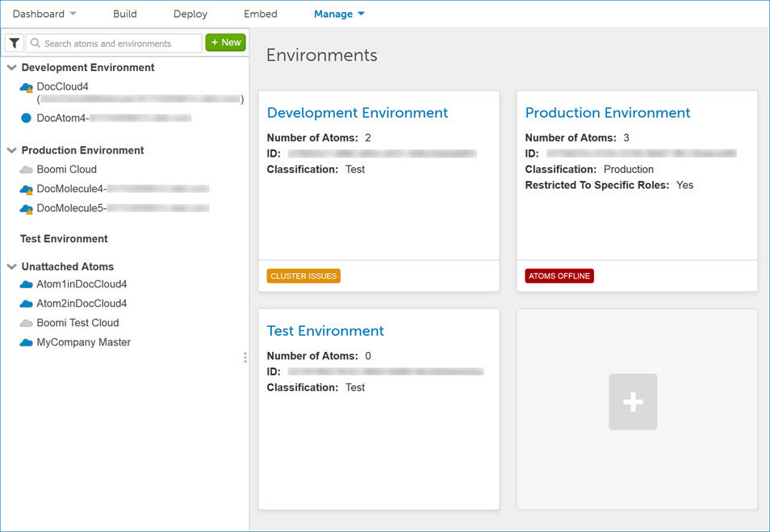
Task: Click the Boomi Test Cloud icon
Action: pyautogui.click(x=27, y=323)
